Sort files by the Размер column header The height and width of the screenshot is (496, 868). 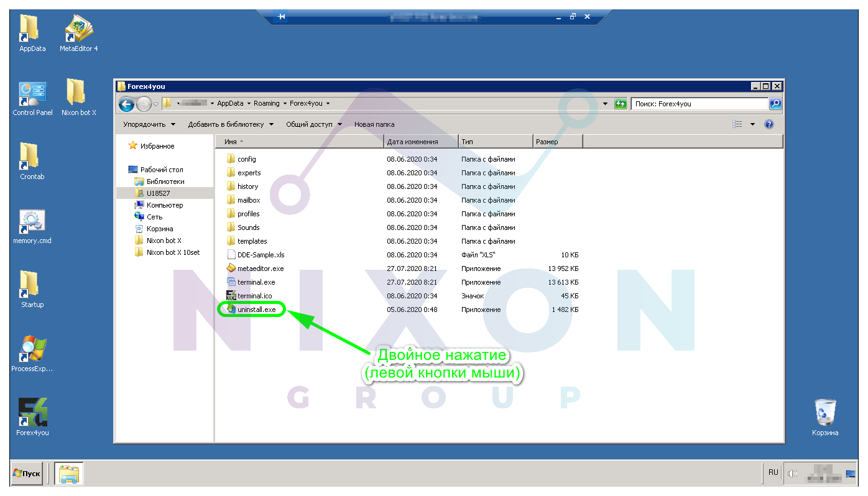point(558,142)
